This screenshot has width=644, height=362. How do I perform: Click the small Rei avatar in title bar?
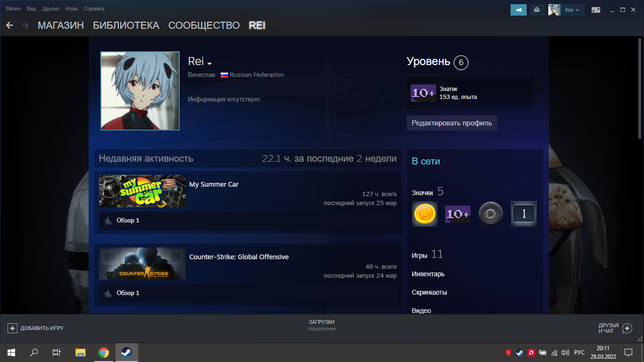pyautogui.click(x=554, y=9)
